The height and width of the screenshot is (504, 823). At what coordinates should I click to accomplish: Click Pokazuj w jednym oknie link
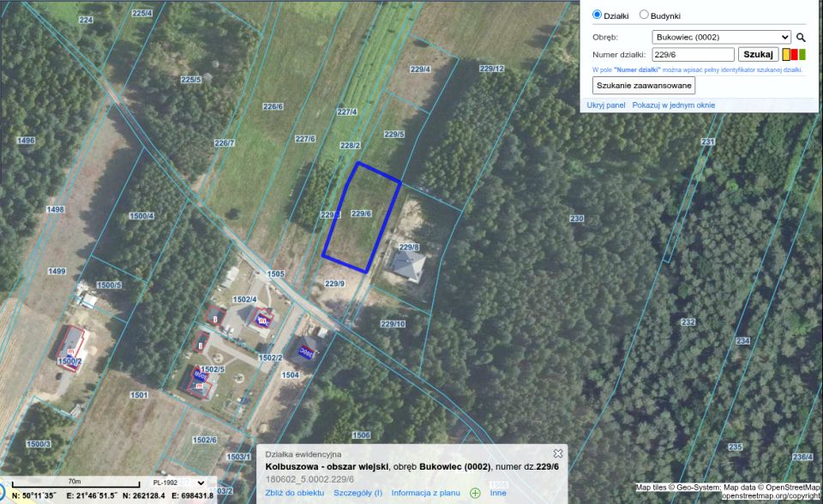point(674,105)
